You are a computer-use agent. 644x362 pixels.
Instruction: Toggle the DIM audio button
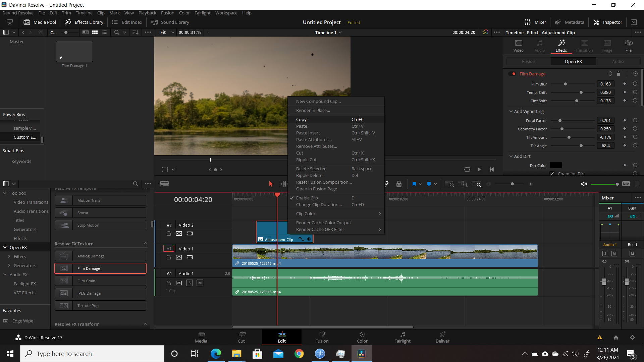(x=626, y=184)
